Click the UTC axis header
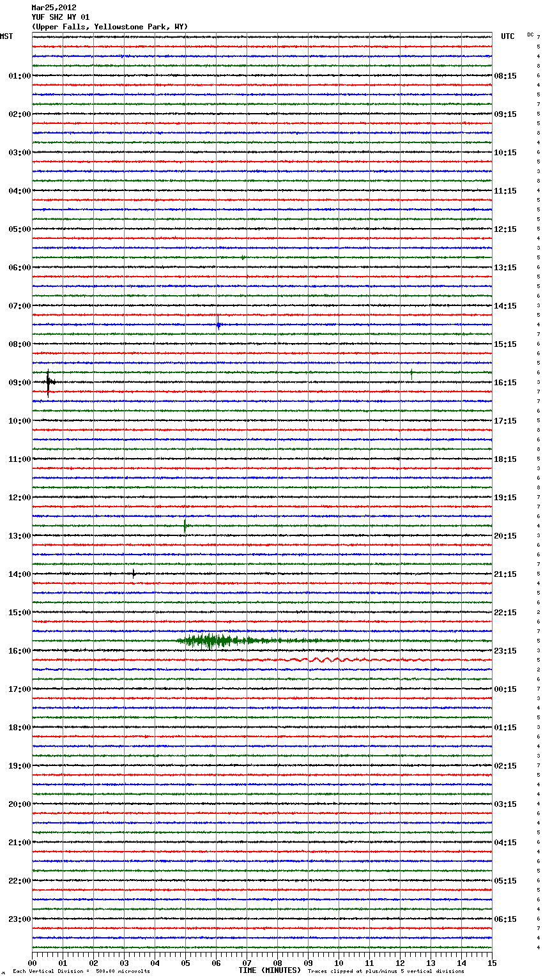 click(507, 36)
